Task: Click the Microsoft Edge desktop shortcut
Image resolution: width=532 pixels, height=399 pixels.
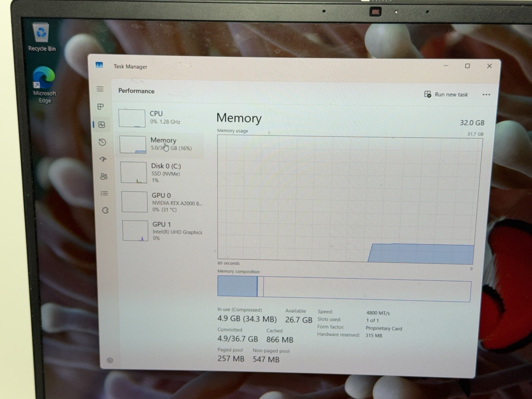Action: coord(44,85)
